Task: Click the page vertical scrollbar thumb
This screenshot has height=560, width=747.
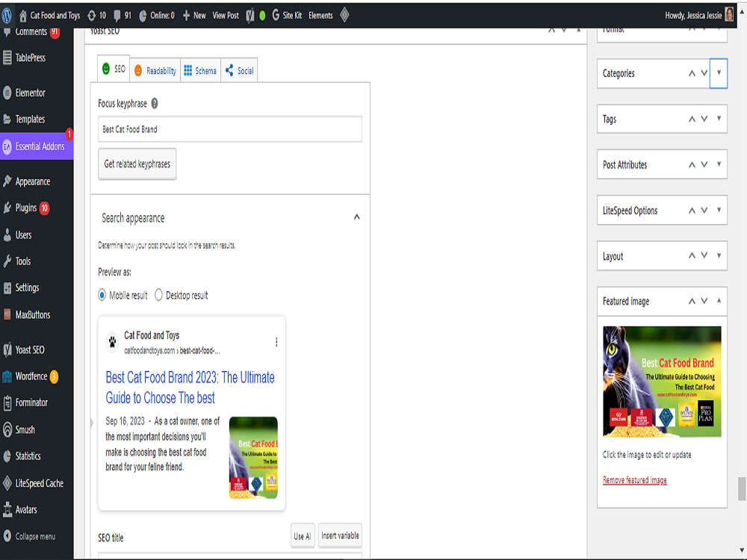Action: pyautogui.click(x=742, y=488)
